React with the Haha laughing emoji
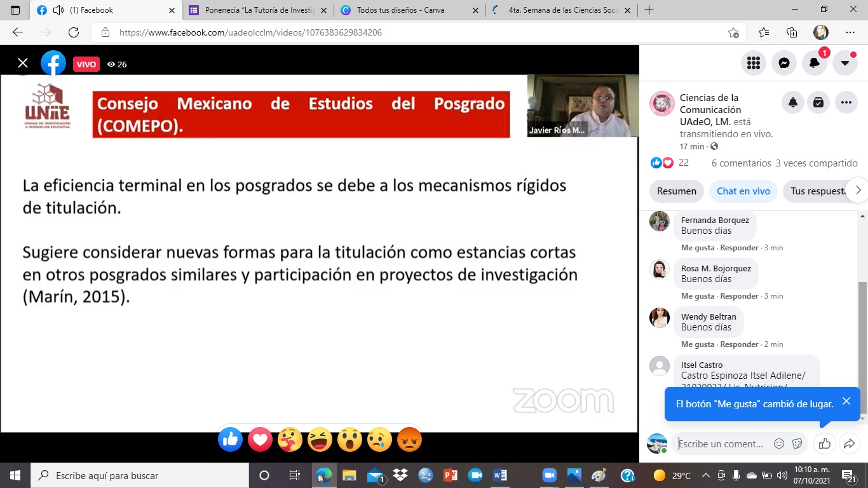868x488 pixels. [320, 439]
